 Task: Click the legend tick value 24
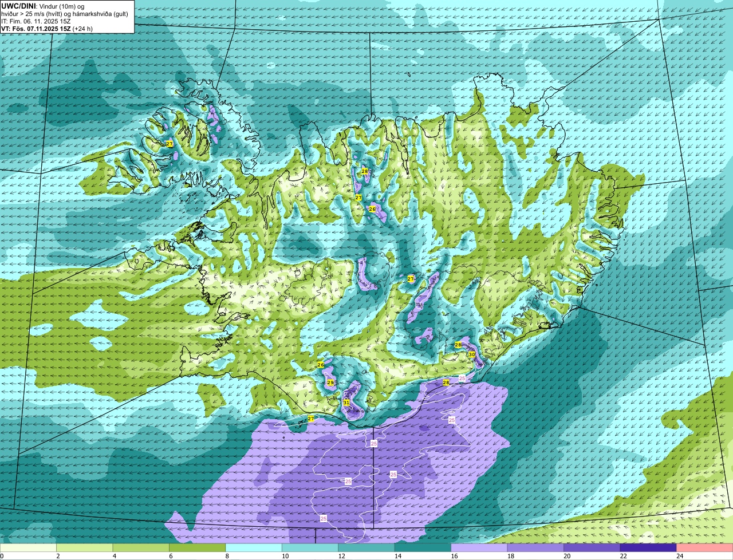(x=679, y=556)
